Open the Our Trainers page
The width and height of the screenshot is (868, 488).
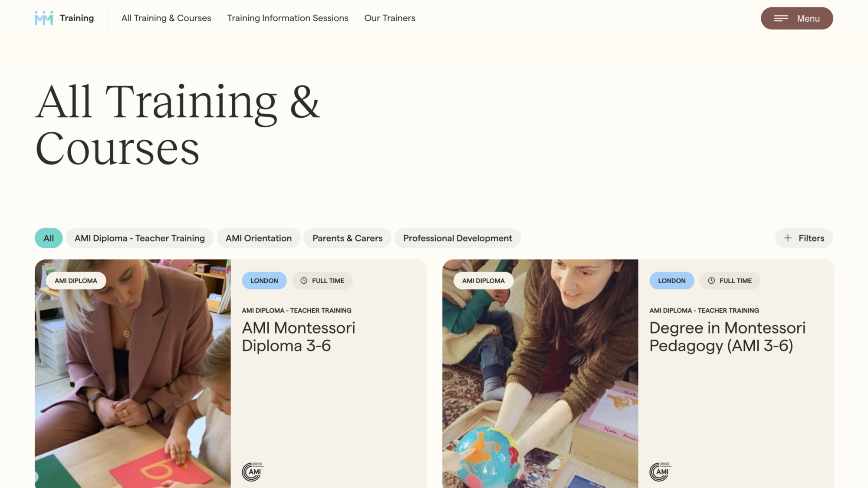[x=390, y=18]
